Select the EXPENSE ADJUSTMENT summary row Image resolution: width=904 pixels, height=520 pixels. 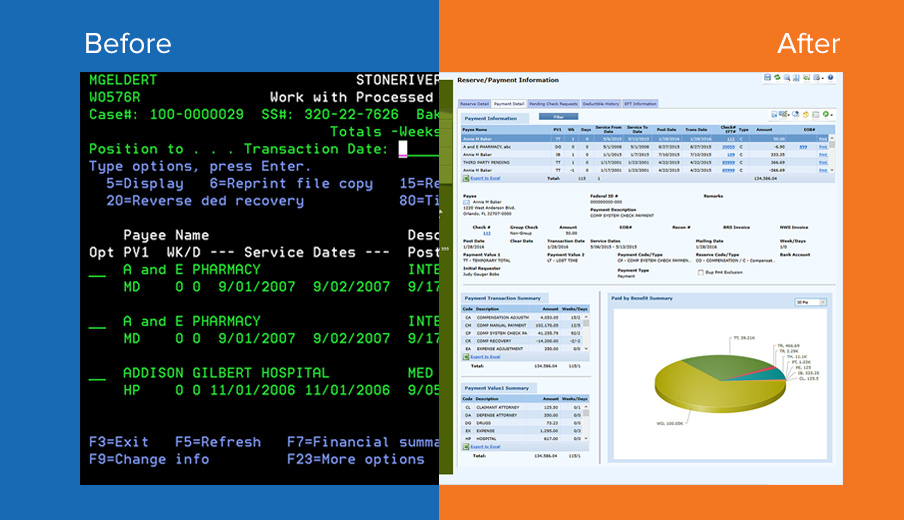point(522,349)
